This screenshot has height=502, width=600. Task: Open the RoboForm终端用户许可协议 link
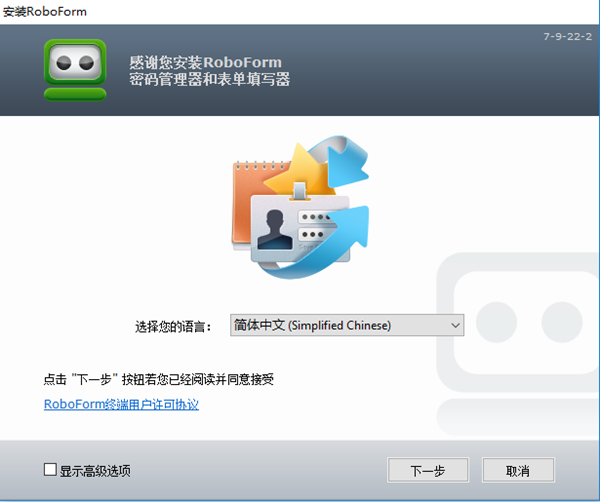[121, 404]
